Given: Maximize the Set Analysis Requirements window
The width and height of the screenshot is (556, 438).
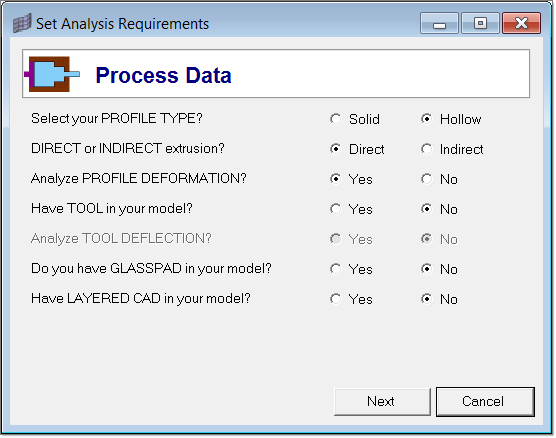Looking at the screenshot, I should (x=480, y=23).
